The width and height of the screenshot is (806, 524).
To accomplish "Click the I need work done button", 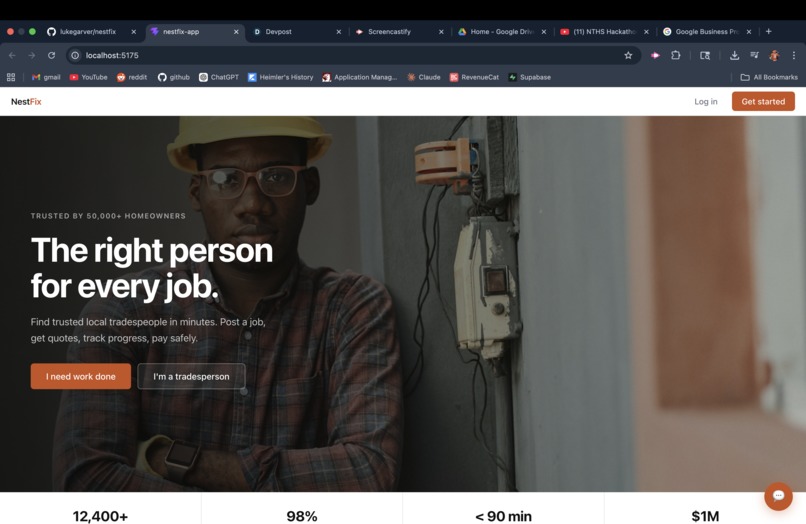I will (81, 376).
